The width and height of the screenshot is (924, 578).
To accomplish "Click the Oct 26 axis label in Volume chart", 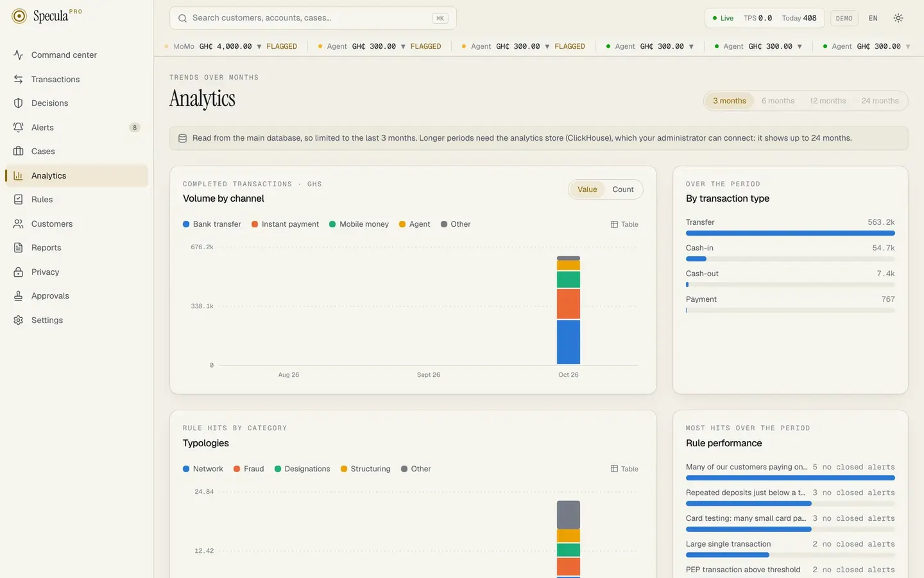I will pyautogui.click(x=569, y=375).
